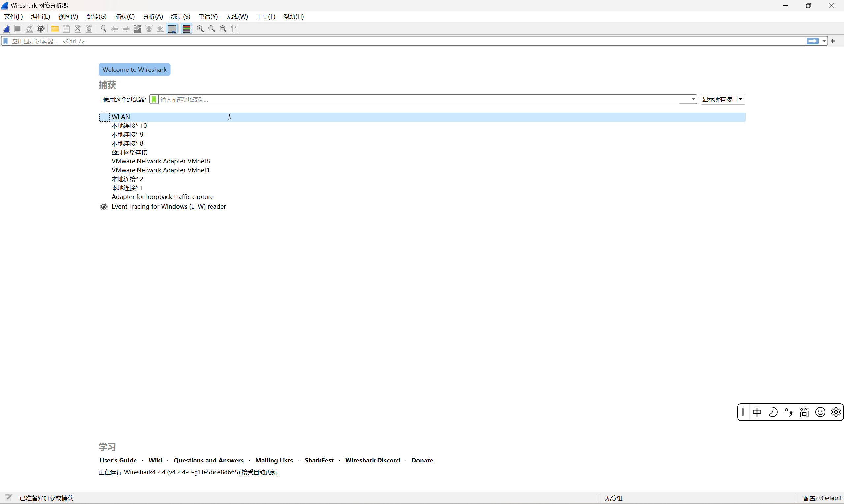Image resolution: width=844 pixels, height=504 pixels.
Task: Open the 跳转(G) menu
Action: point(96,17)
